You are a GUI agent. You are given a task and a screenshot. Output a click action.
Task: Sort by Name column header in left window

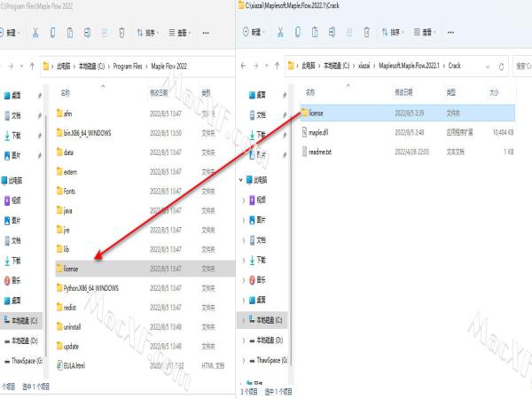(65, 92)
